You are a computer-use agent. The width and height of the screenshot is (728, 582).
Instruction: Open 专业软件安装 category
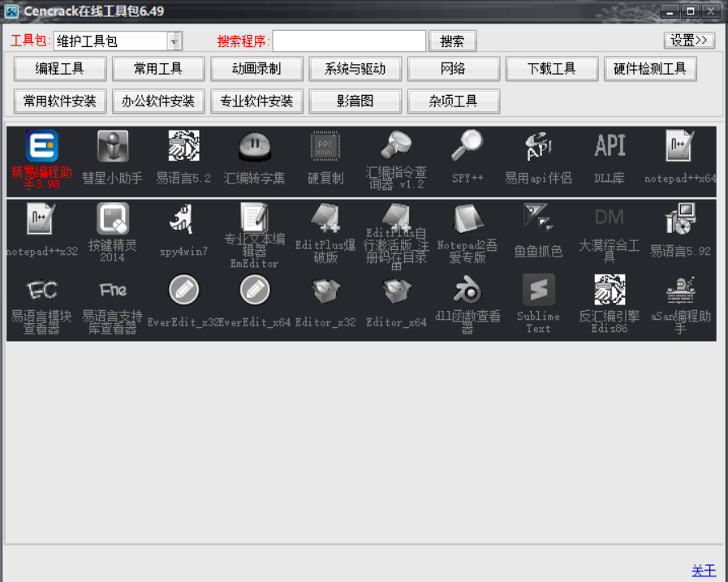256,101
